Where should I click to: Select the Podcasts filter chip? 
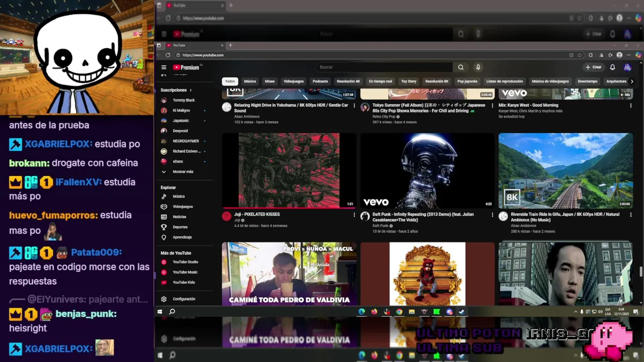tap(320, 81)
